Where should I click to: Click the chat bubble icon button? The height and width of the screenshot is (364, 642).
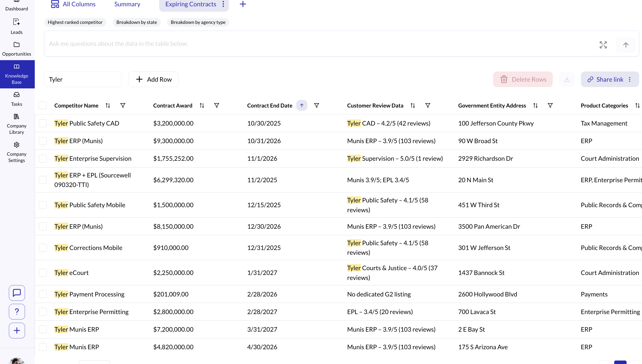coord(17,293)
